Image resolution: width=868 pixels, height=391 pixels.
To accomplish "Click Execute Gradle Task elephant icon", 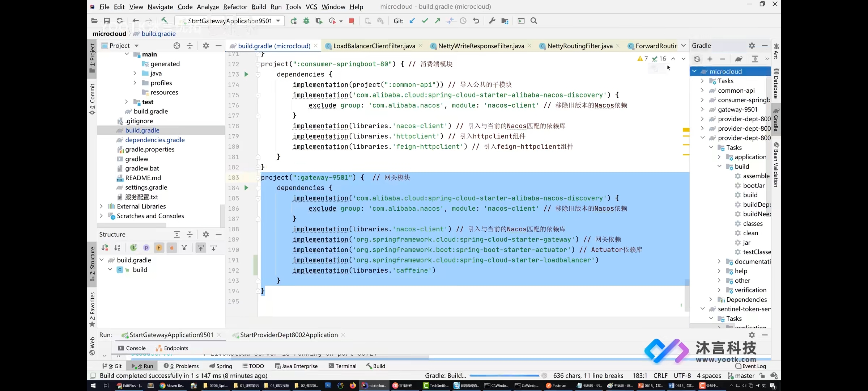I will (x=739, y=59).
